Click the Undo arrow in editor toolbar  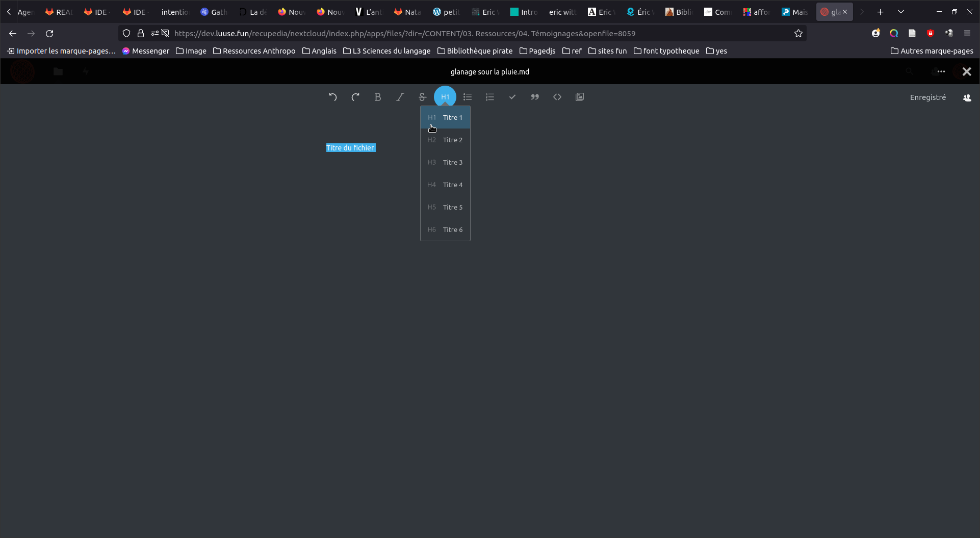(x=333, y=97)
